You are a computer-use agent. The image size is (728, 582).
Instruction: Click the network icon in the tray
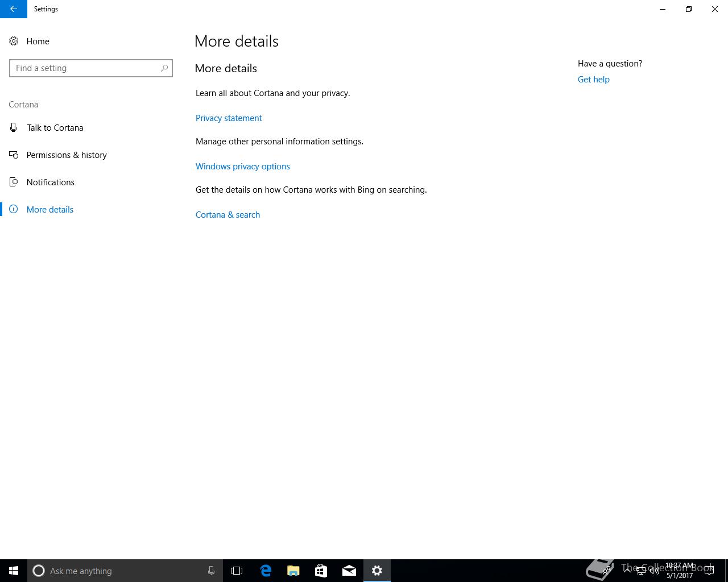point(641,571)
